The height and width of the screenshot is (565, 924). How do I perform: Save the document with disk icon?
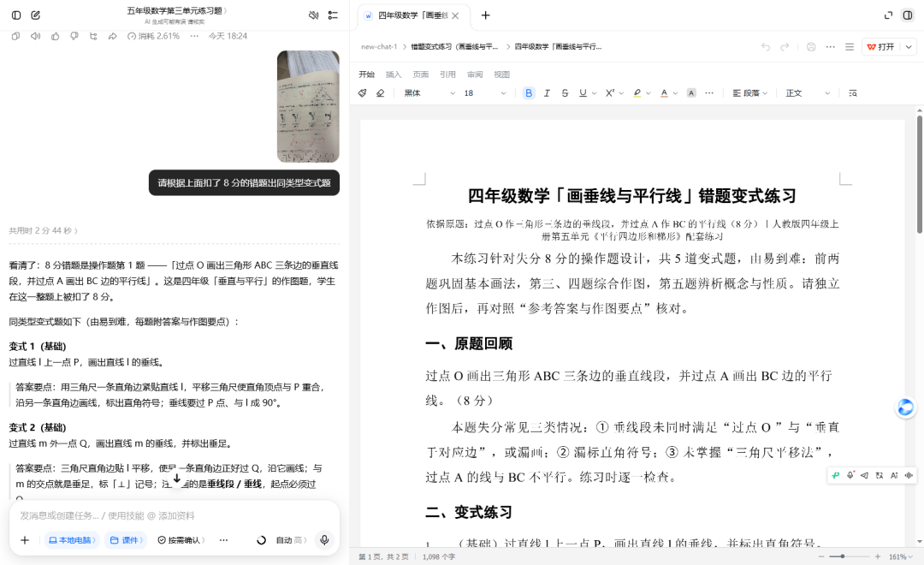811,46
